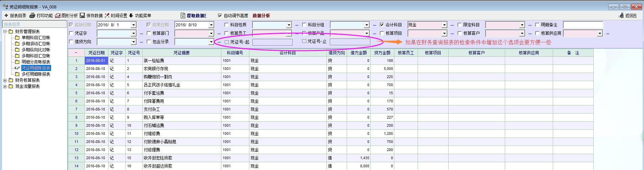The width and height of the screenshot is (644, 170).
Task: Click the 明细备注 text input field
Action: tap(583, 25)
